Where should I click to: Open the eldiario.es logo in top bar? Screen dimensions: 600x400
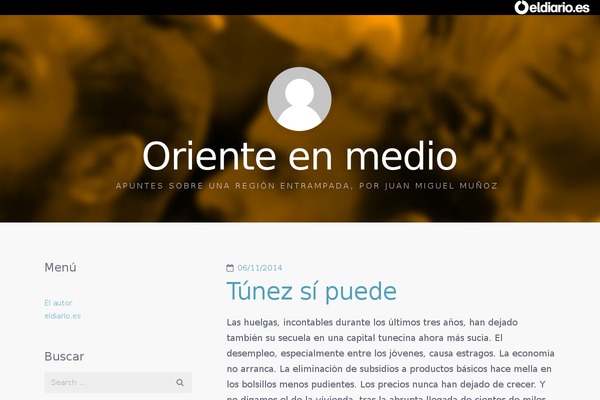552,7
